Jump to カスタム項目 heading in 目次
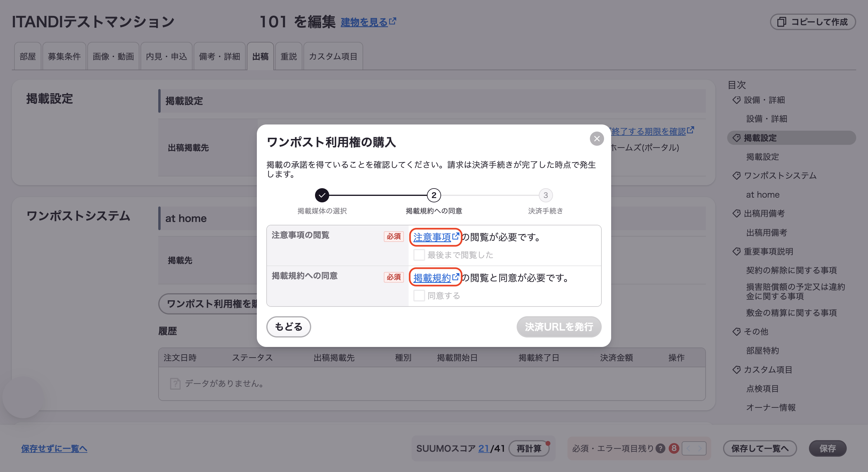Screen dimensions: 868x472 [768, 369]
